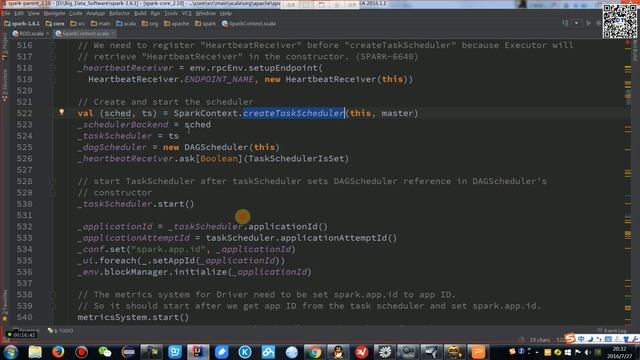Collapse the comment fold at line 516

[53, 45]
